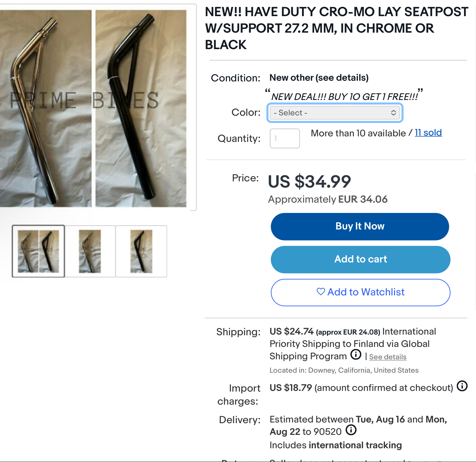Click the listing title heading

pos(336,28)
